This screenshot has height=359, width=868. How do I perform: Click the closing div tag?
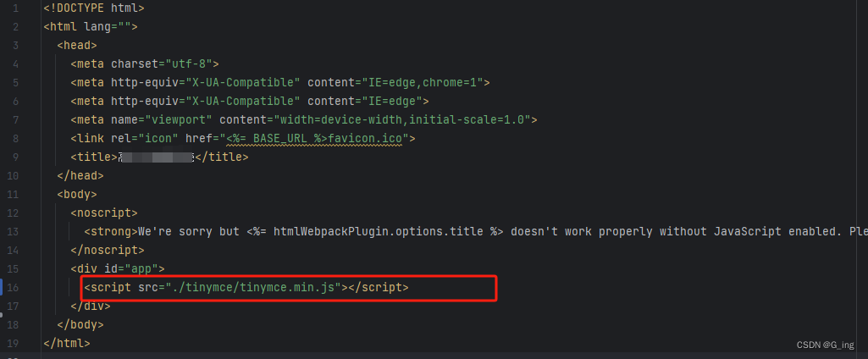click(91, 306)
